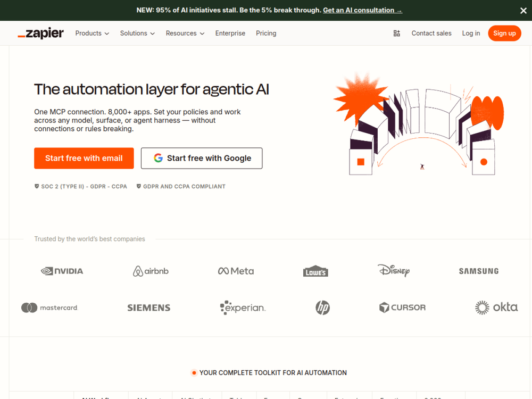Screen dimensions: 532x399
Task: Expand the Resources menu
Action: click(185, 33)
